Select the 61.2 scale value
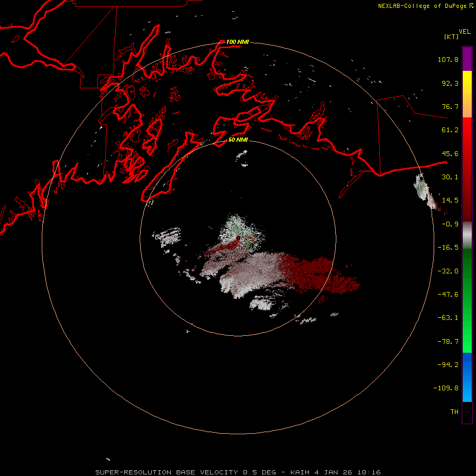 pos(450,130)
